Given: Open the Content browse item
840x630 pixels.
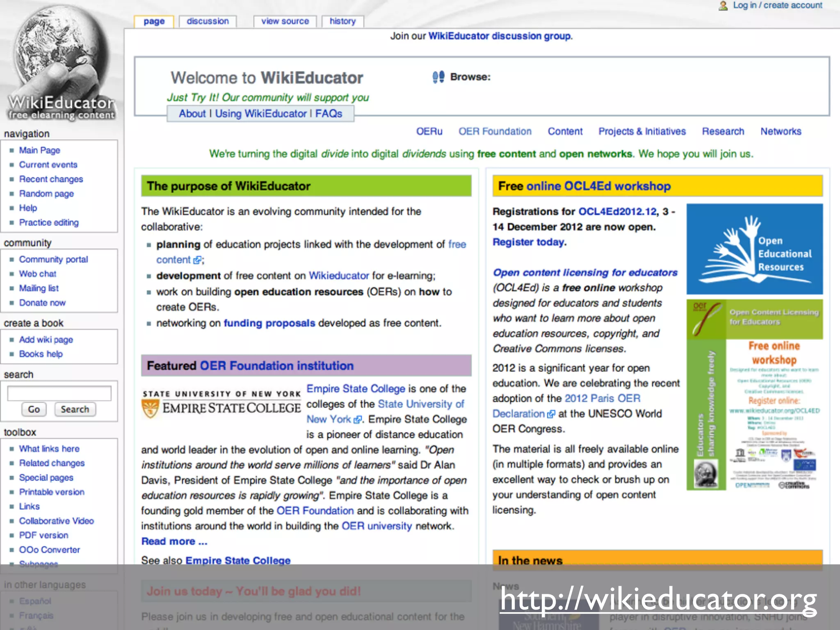Looking at the screenshot, I should 565,132.
